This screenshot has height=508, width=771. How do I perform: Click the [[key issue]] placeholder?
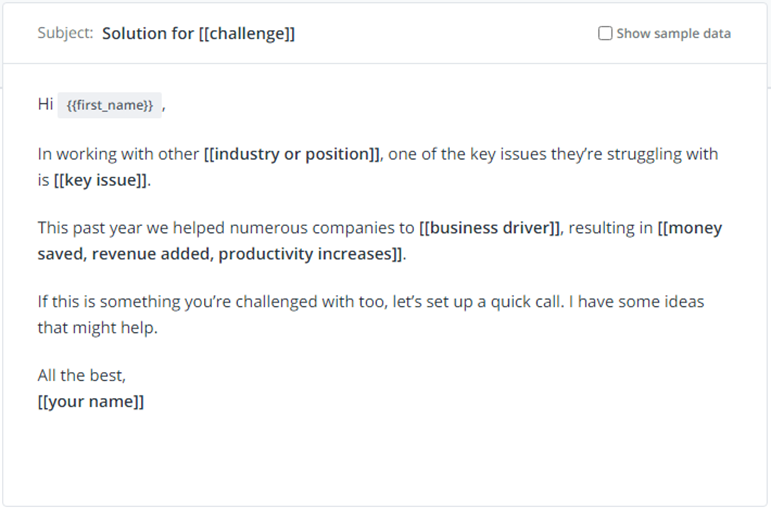tap(100, 180)
